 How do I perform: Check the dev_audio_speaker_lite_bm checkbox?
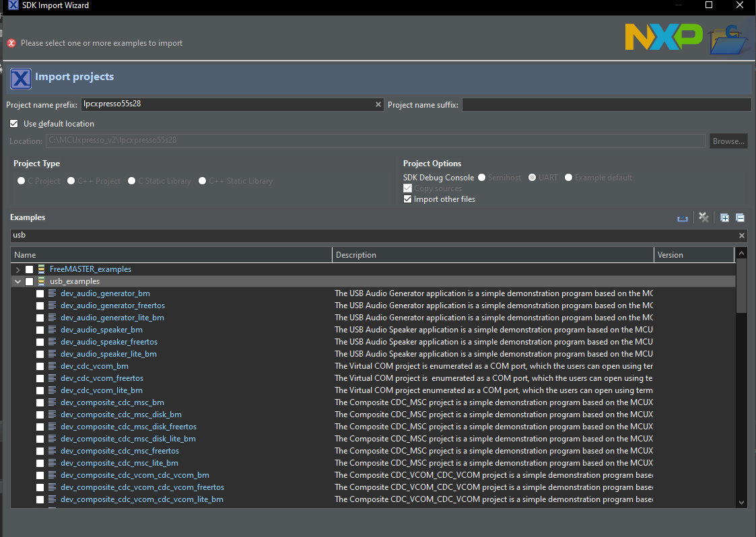[40, 355]
